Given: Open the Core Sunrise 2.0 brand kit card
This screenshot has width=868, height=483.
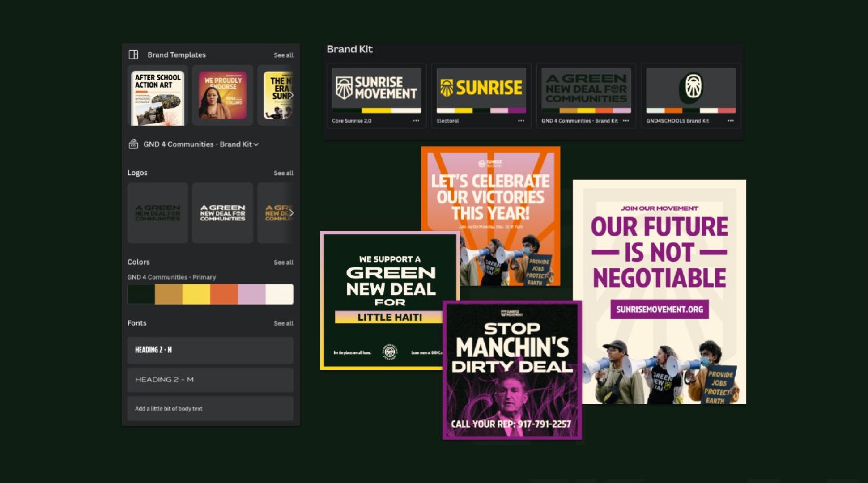Looking at the screenshot, I should pyautogui.click(x=376, y=95).
